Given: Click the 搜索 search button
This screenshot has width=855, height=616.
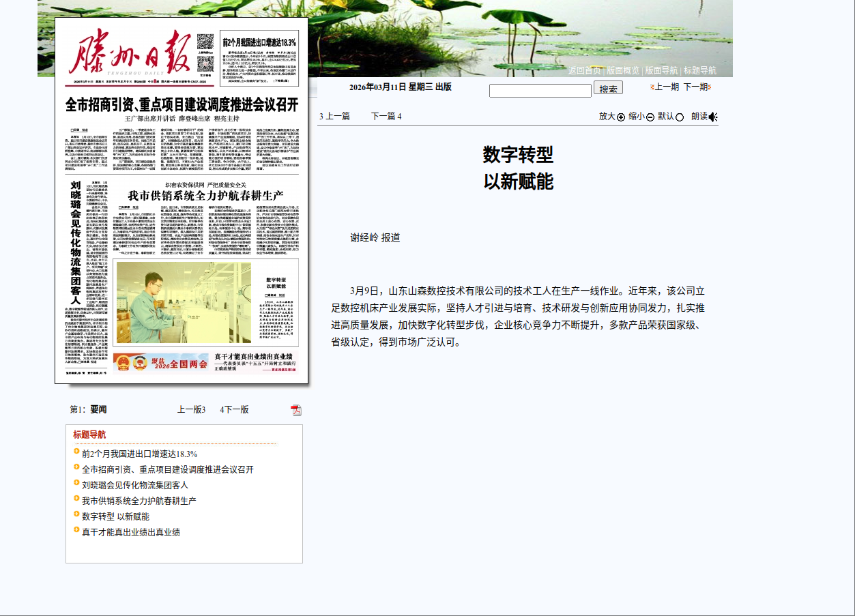Looking at the screenshot, I should [x=607, y=88].
